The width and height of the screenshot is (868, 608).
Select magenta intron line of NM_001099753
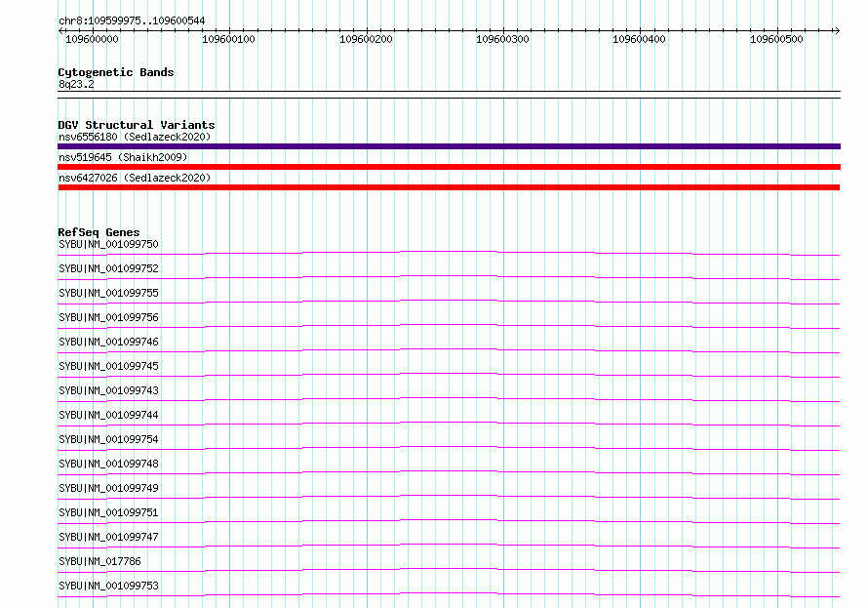(449, 594)
